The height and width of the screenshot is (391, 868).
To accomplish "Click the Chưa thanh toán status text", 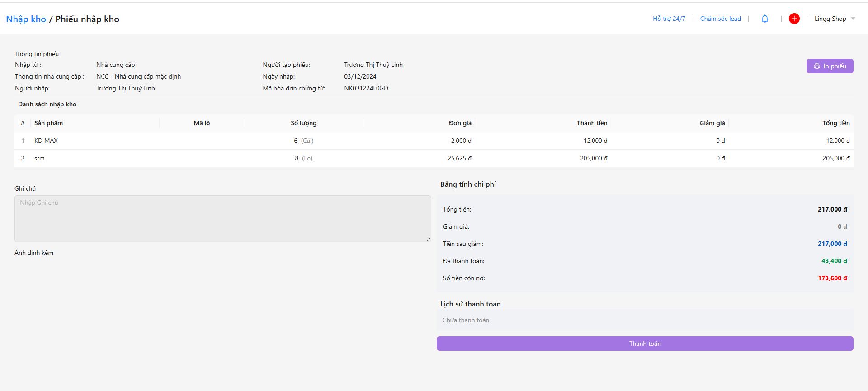I will 466,320.
